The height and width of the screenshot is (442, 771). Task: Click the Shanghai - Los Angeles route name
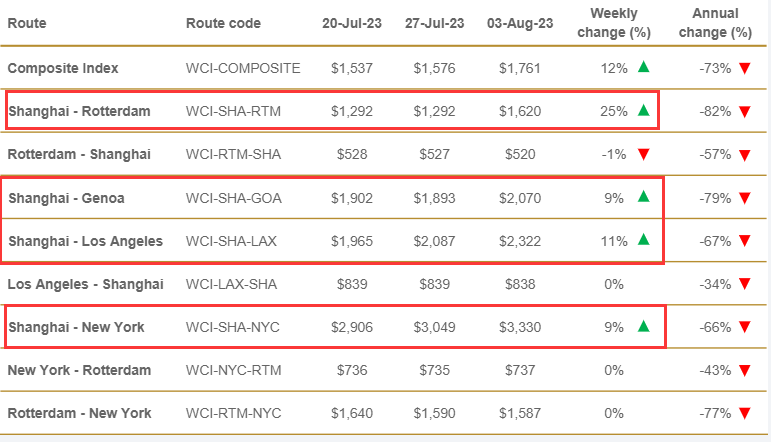click(86, 241)
